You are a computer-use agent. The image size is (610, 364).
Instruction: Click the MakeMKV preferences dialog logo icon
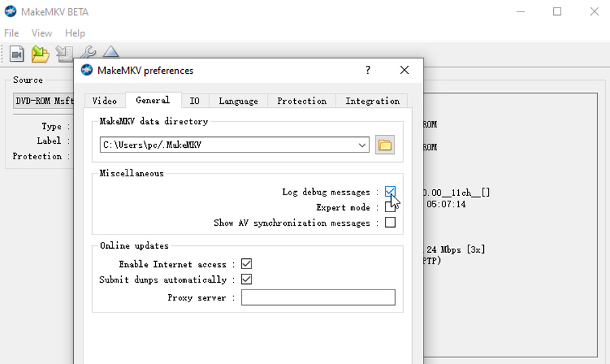(x=87, y=70)
